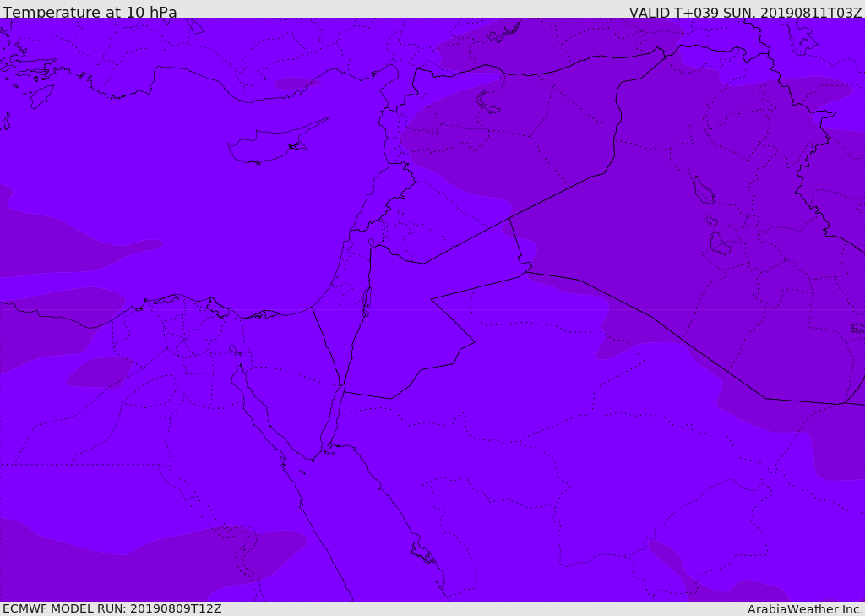Click the 'ECMWF MODEL RUN: 20190809T12Z' text
The height and width of the screenshot is (616, 865).
(112, 608)
